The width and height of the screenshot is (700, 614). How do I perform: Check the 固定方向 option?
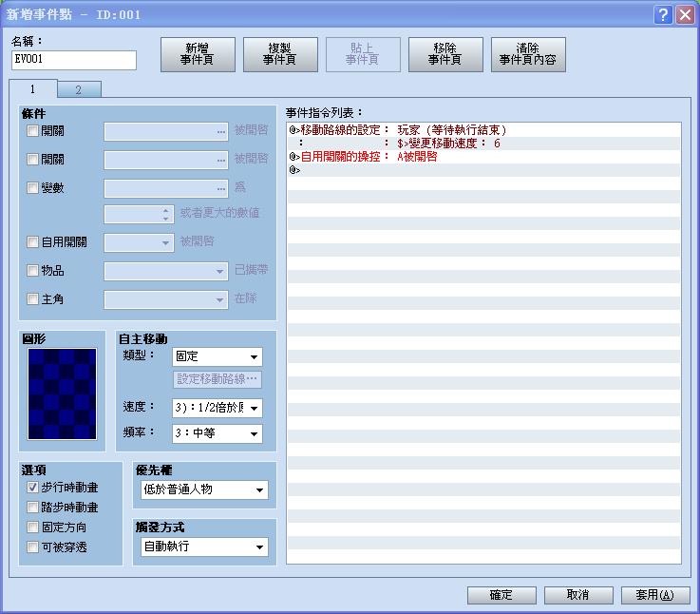[x=32, y=528]
